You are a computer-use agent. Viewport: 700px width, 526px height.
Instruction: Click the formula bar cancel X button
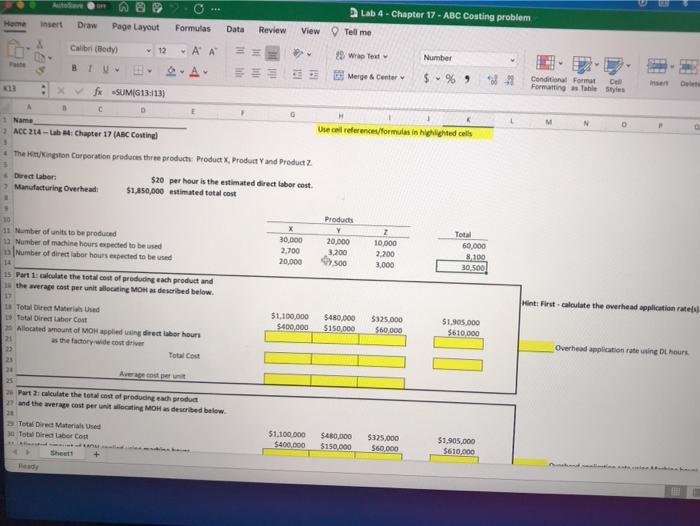click(x=61, y=91)
